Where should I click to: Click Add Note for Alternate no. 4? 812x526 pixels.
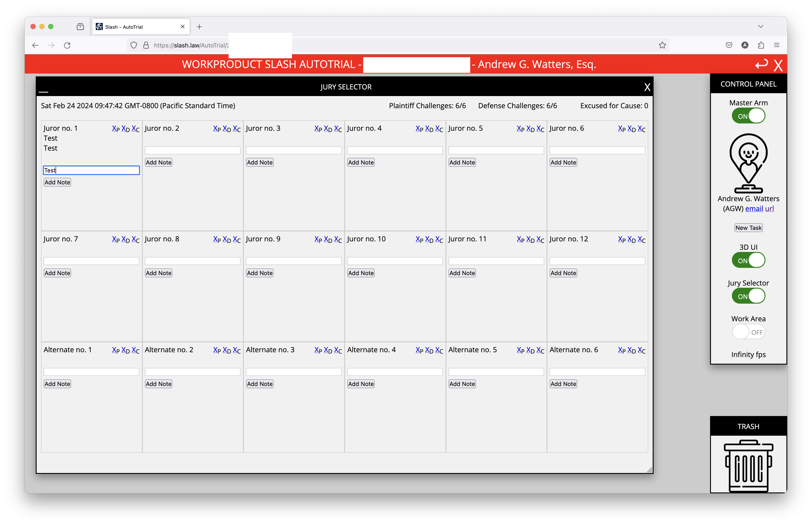[x=361, y=384]
